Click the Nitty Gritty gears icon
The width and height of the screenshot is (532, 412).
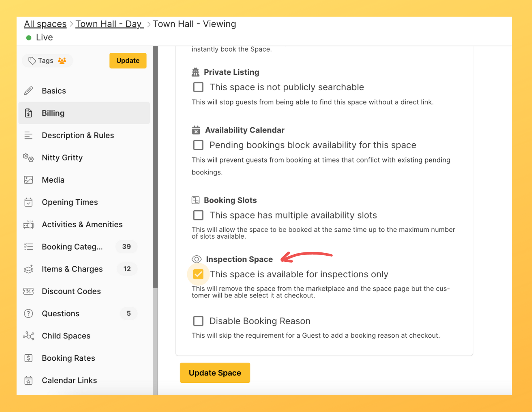[x=29, y=158]
